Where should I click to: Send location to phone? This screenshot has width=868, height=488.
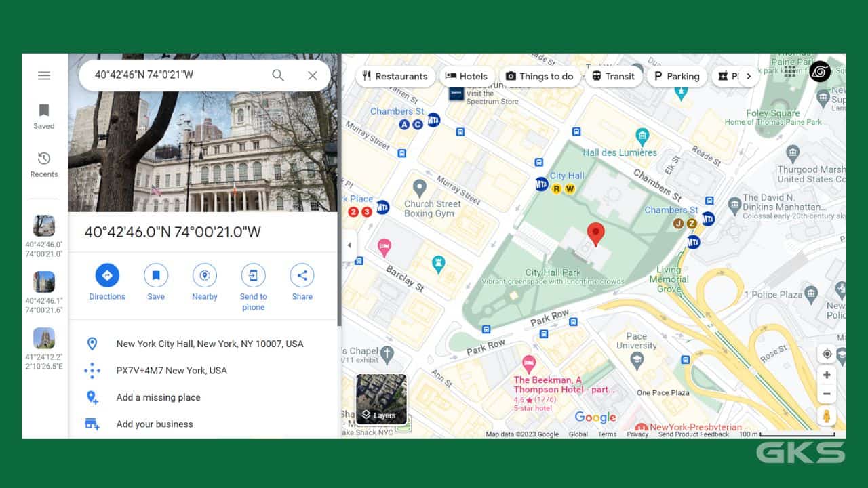click(253, 276)
